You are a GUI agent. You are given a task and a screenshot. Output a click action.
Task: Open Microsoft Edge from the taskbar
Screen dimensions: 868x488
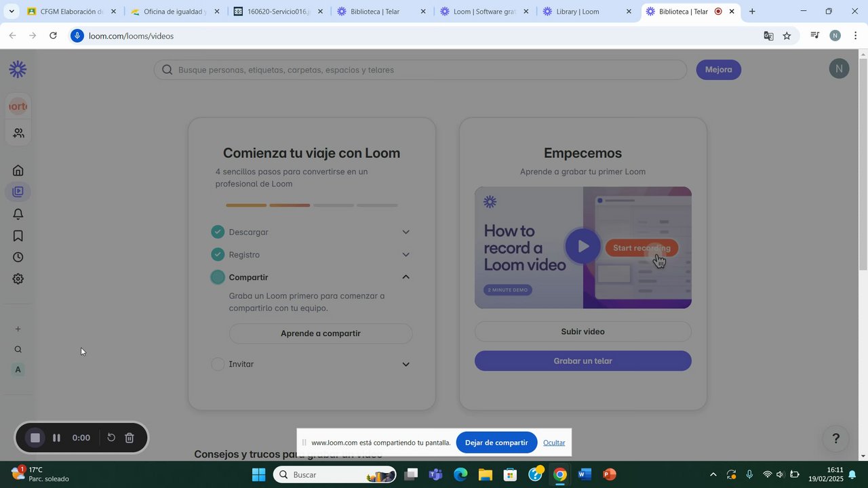460,474
